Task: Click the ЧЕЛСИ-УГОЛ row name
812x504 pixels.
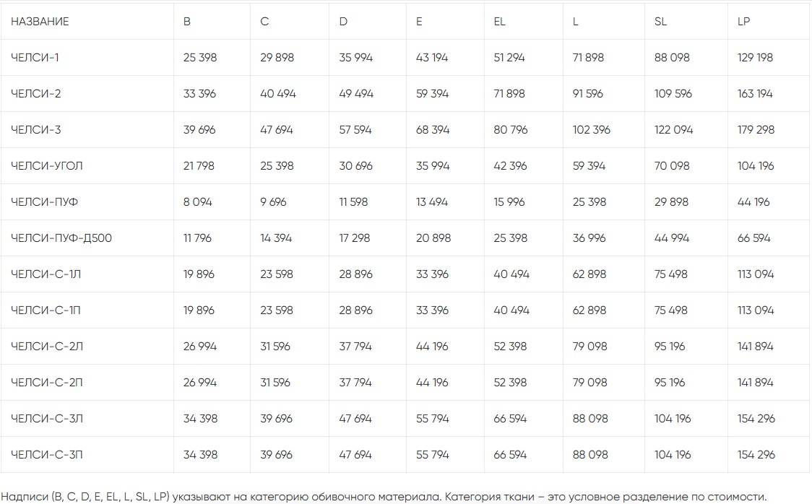Action: pyautogui.click(x=47, y=166)
